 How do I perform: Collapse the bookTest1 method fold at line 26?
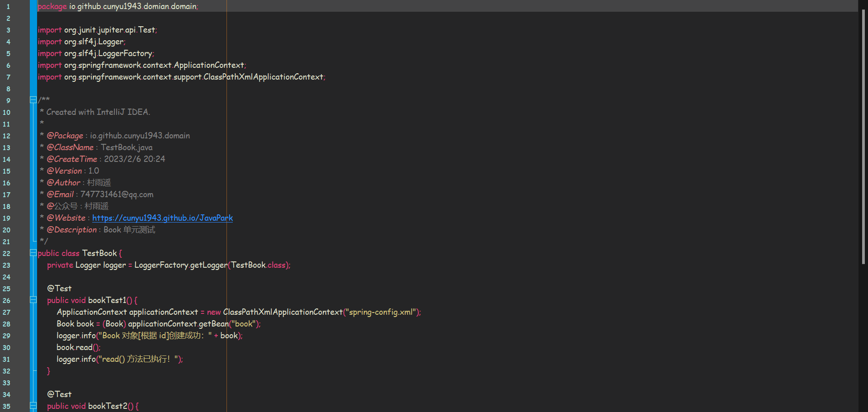[x=33, y=300]
